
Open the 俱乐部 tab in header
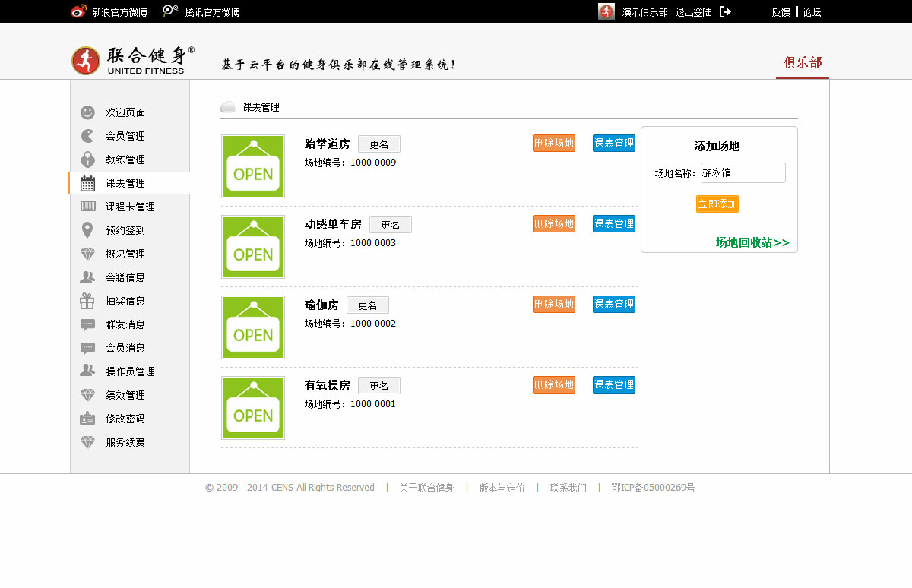pos(803,63)
